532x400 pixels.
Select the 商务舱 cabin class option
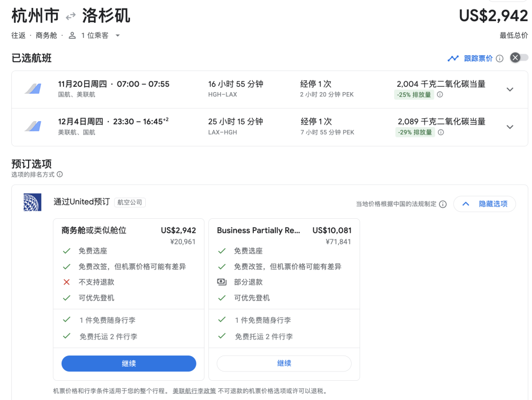pyautogui.click(x=46, y=35)
